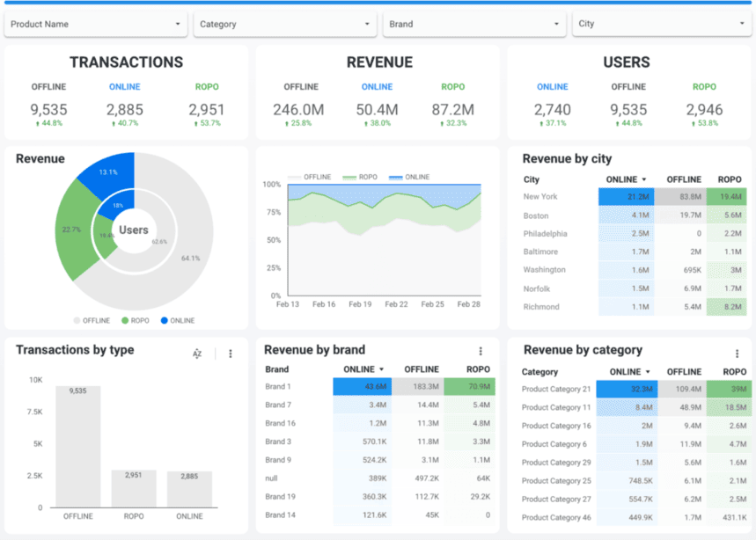
Task: Click the 21.2M ONLINE cell for New York
Action: pyautogui.click(x=627, y=196)
